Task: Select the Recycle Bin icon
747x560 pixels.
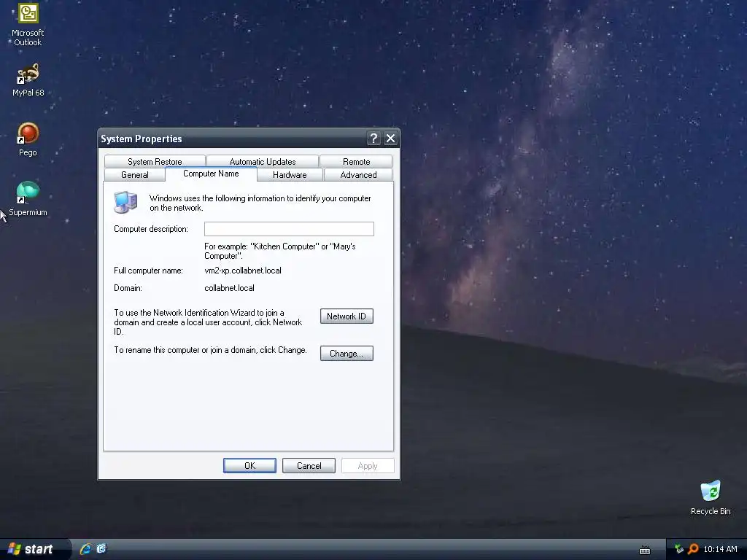Action: coord(711,498)
